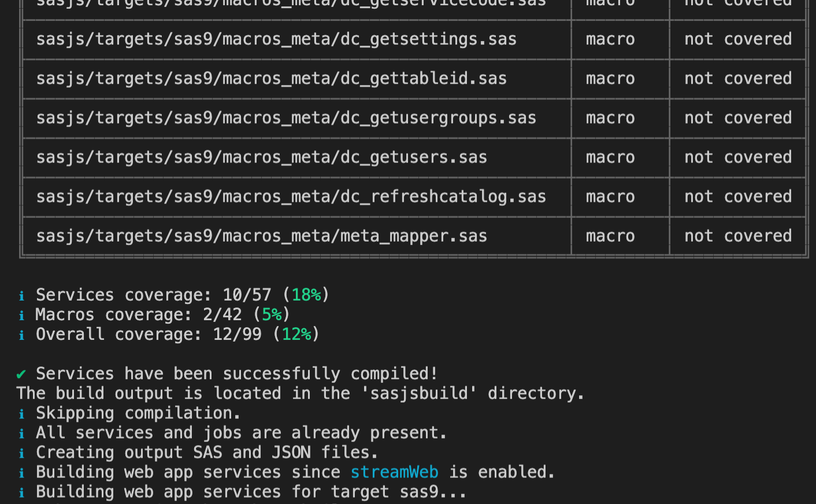Click the blue streamWeb text
Image resolution: width=816 pixels, height=504 pixels.
394,472
